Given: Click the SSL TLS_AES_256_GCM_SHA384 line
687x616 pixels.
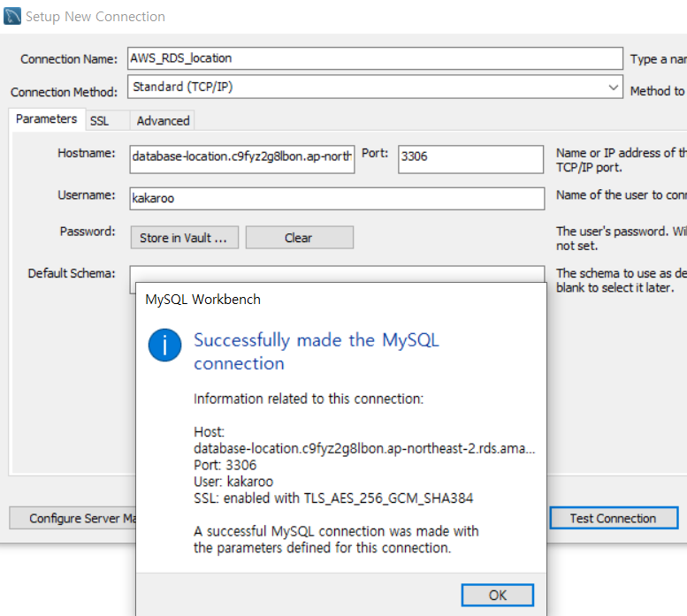Looking at the screenshot, I should pos(333,498).
